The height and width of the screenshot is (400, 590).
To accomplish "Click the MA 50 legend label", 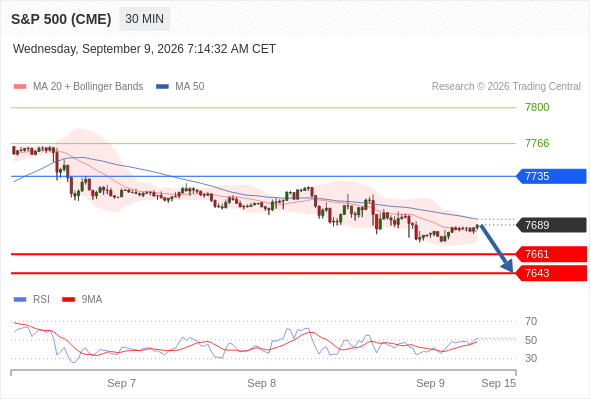I will click(x=190, y=87).
